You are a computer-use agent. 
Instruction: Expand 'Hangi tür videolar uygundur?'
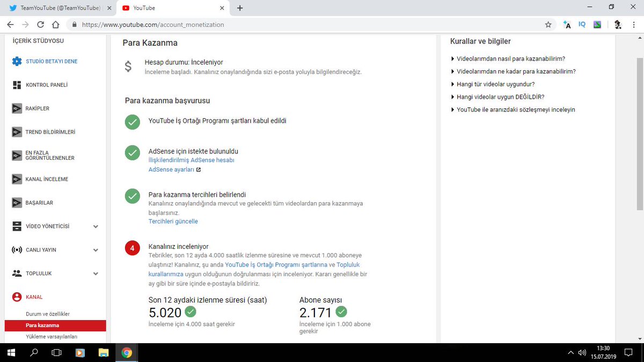coord(493,84)
